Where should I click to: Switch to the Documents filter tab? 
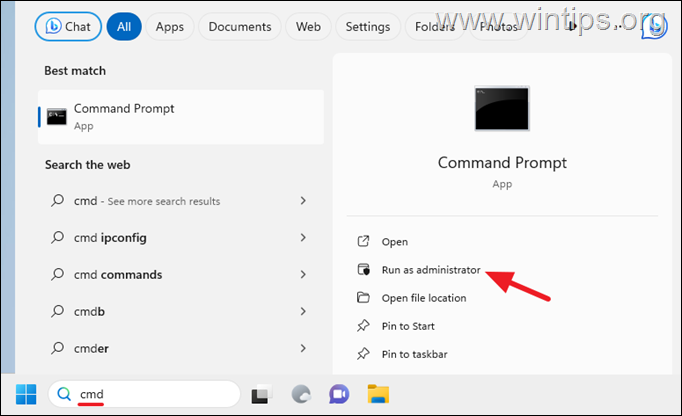pyautogui.click(x=240, y=27)
